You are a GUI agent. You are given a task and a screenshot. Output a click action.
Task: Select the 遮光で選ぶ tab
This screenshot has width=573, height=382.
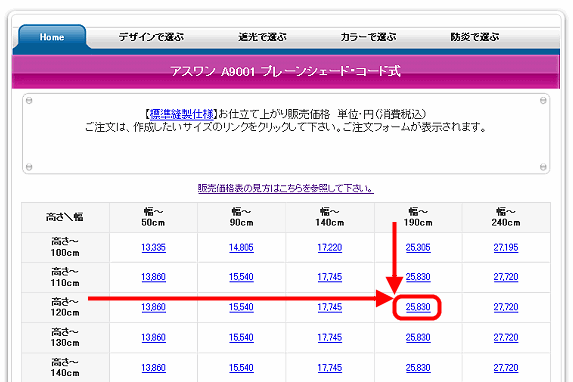point(262,37)
